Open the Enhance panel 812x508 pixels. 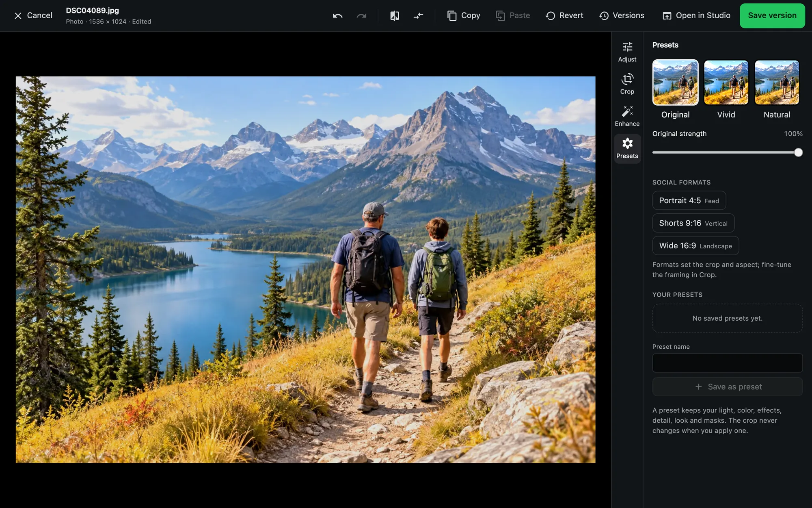(x=627, y=116)
